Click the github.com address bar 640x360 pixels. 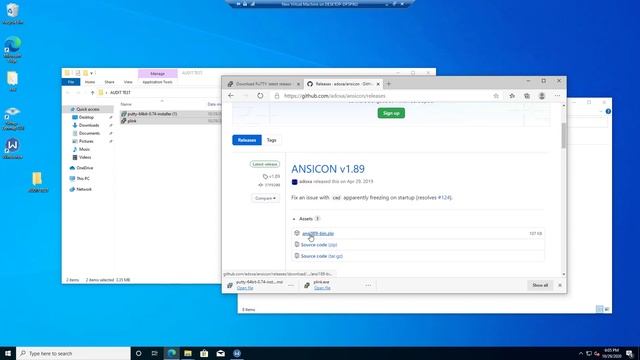point(335,96)
